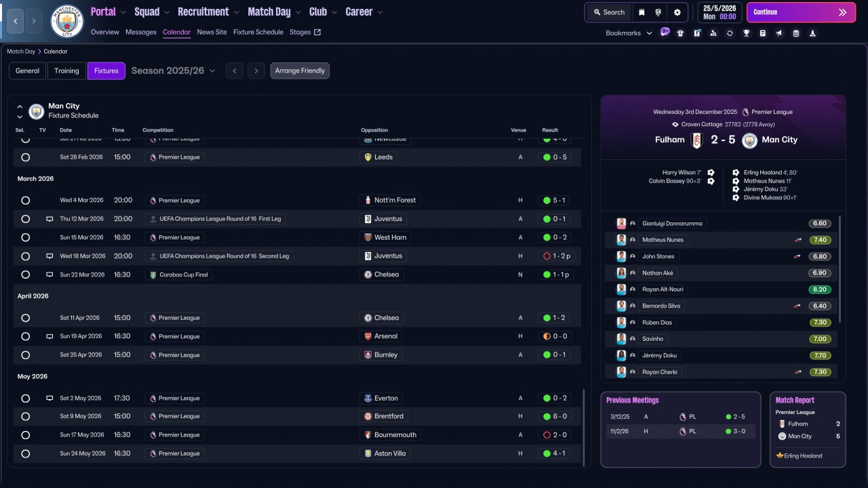Image resolution: width=868 pixels, height=488 pixels.
Task: Click the refresh arrows bookmark icon
Action: point(730,33)
